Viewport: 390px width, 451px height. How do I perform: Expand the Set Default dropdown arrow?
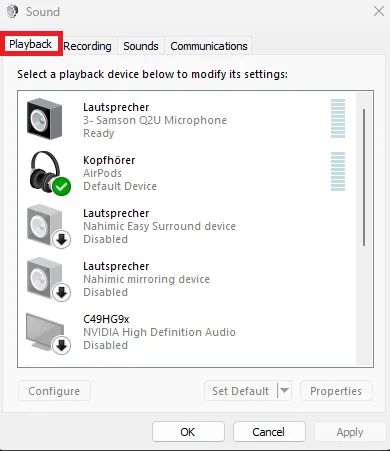[285, 391]
